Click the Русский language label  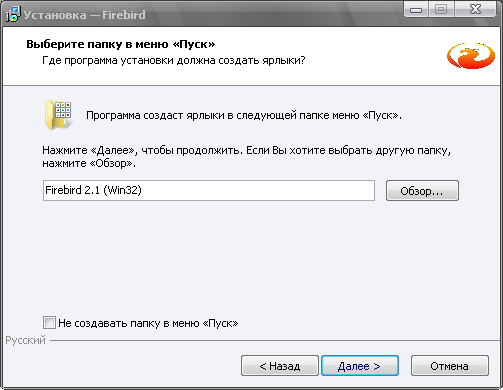(x=25, y=340)
